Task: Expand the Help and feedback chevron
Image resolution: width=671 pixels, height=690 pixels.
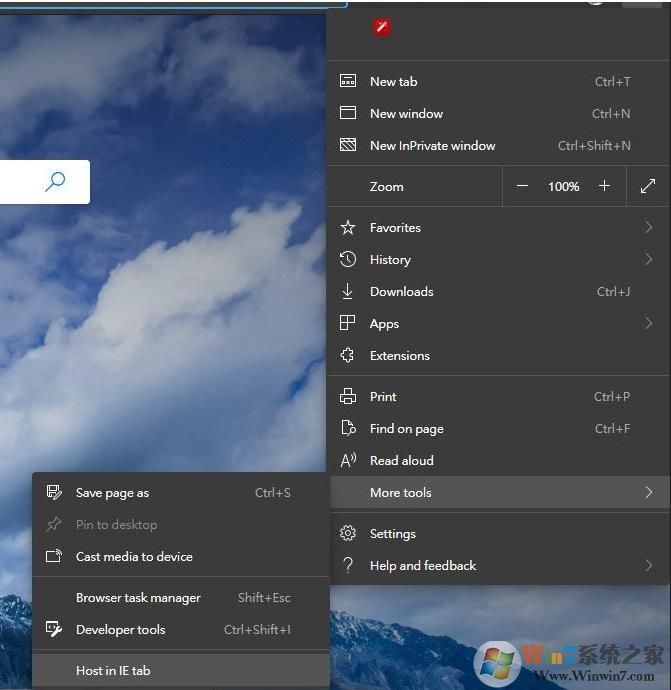Action: [x=648, y=566]
